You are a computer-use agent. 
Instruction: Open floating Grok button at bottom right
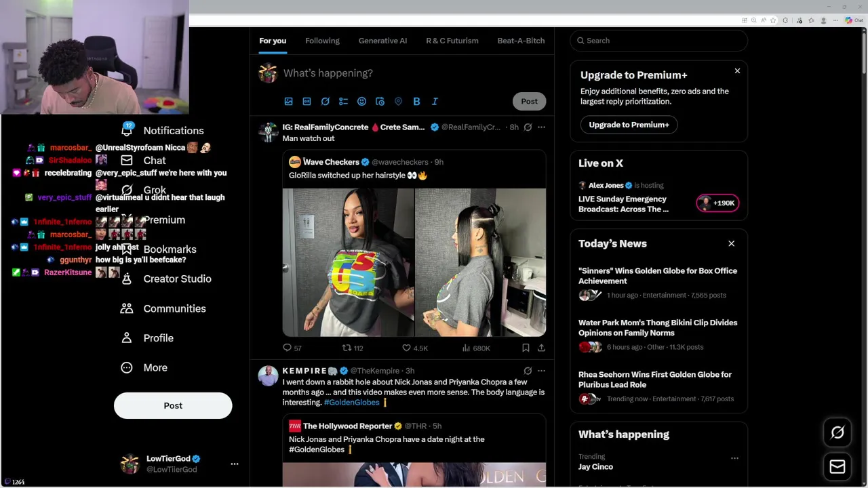[x=837, y=432]
